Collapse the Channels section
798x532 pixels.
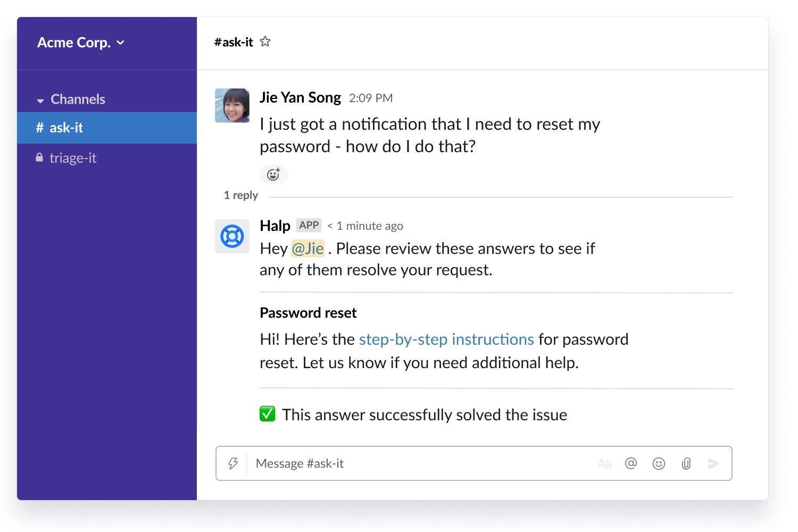[x=40, y=100]
